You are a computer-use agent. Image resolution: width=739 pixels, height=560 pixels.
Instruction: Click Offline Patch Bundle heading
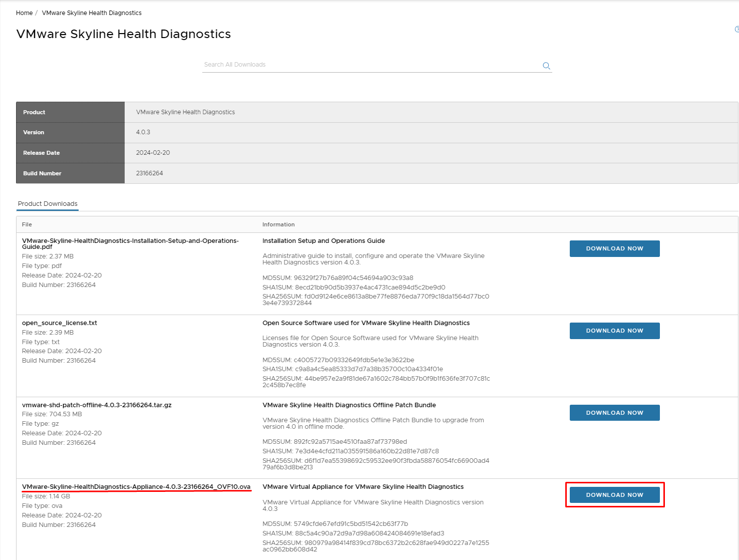pyautogui.click(x=349, y=405)
